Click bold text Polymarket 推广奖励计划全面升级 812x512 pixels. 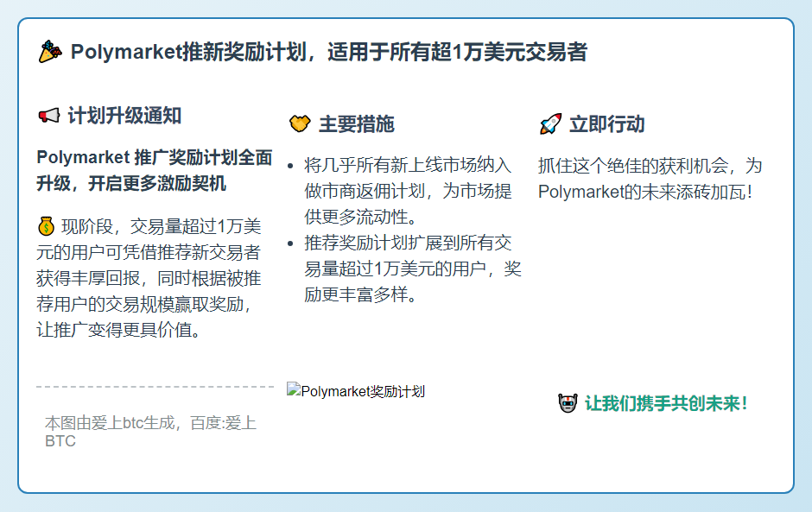click(155, 170)
